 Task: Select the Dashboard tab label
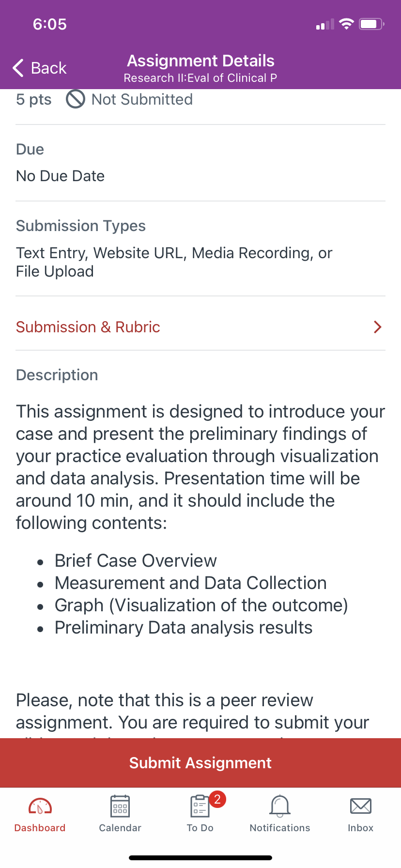[40, 828]
